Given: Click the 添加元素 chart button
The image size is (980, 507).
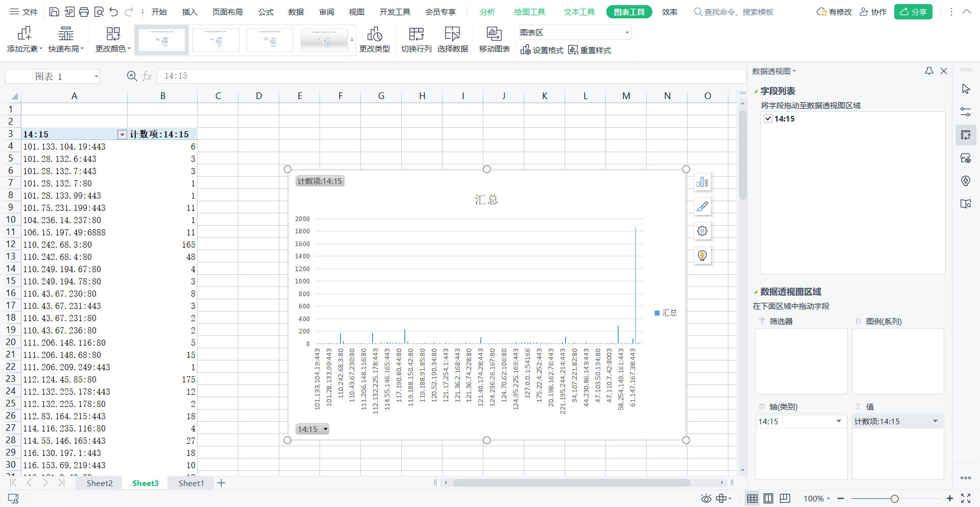Looking at the screenshot, I should [24, 40].
